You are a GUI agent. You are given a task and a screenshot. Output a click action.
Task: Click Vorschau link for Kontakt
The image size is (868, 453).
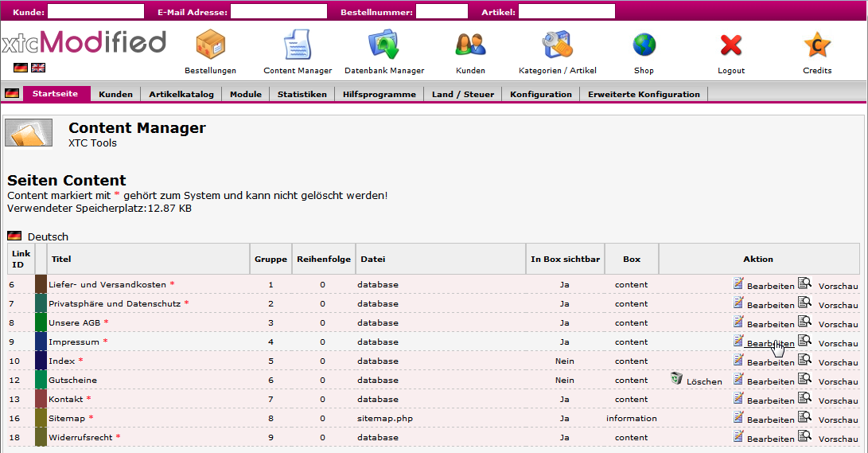pos(838,401)
